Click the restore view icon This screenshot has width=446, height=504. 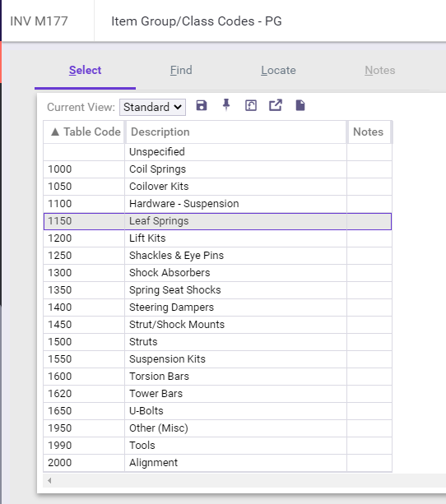point(251,105)
